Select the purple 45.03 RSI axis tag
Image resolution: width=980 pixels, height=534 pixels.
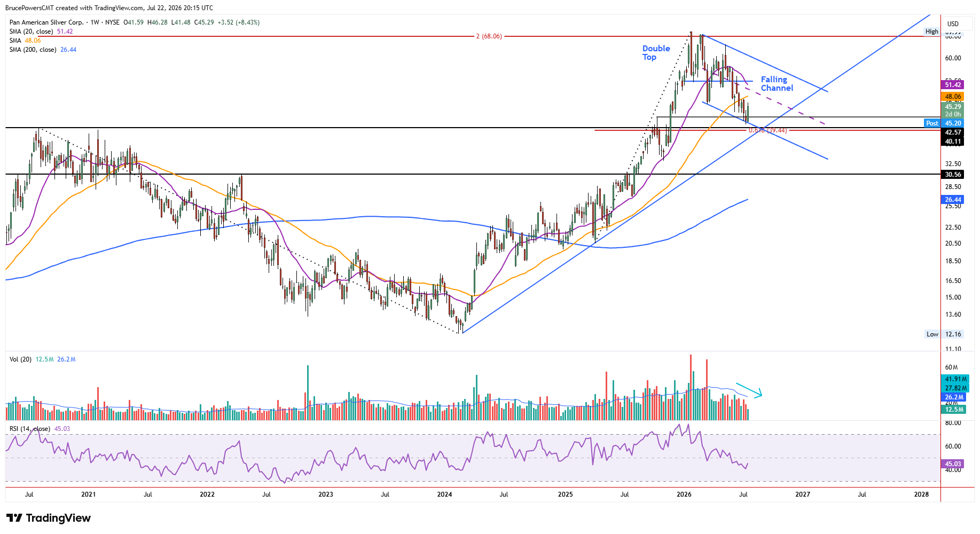(953, 464)
